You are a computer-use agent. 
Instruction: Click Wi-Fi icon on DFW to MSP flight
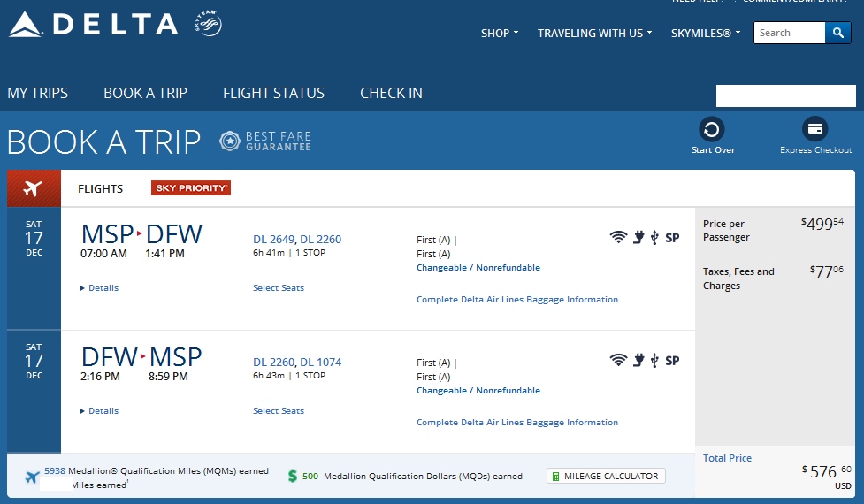[x=618, y=360]
